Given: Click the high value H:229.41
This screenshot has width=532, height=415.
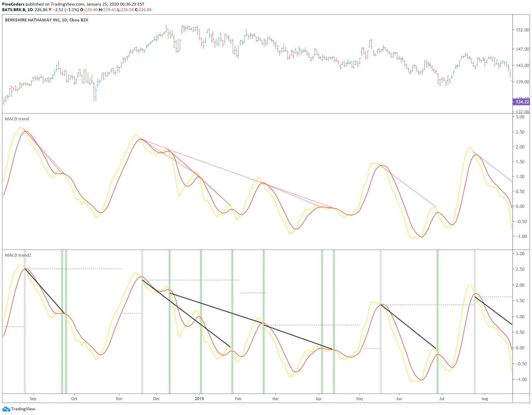Looking at the screenshot, I should click(x=108, y=10).
